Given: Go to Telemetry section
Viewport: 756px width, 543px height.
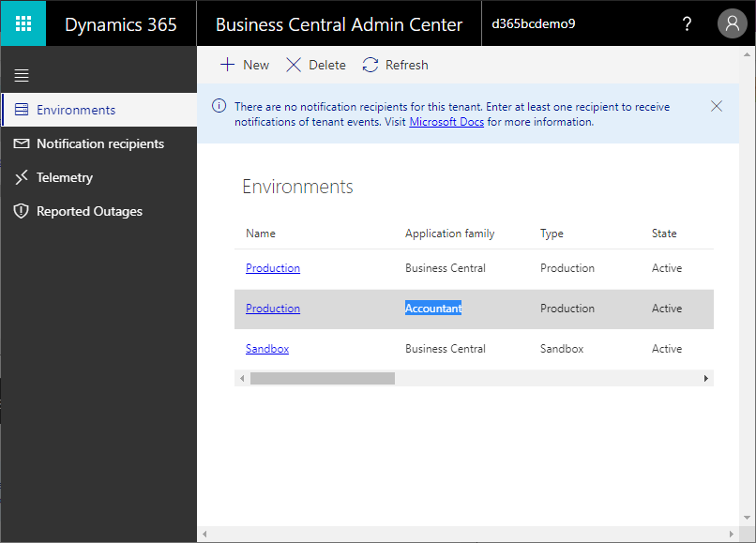Looking at the screenshot, I should point(64,177).
